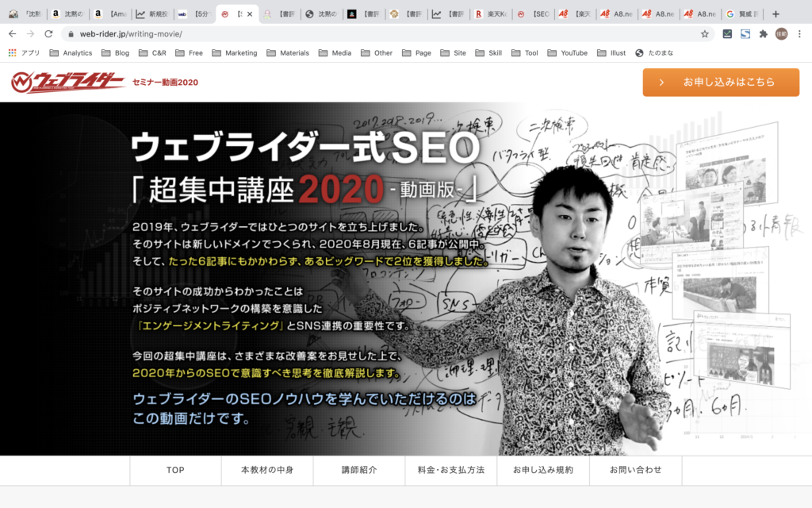Switch to the 【5分 tab

coord(195,14)
